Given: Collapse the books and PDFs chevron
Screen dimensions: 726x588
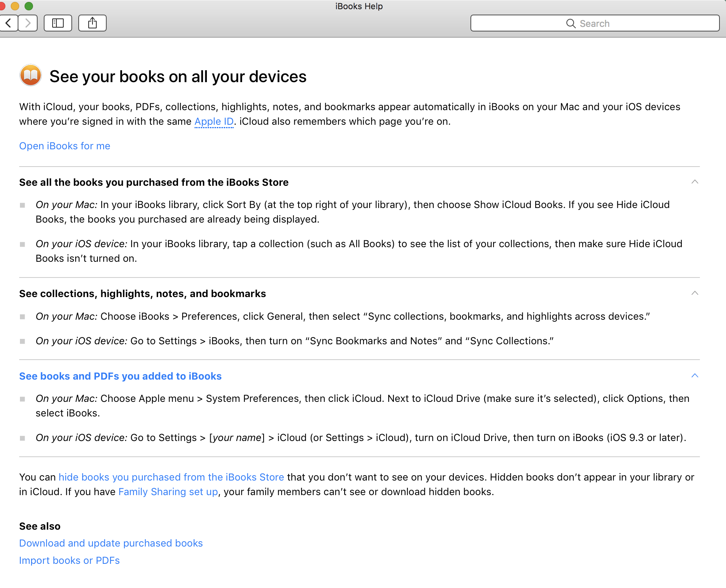Looking at the screenshot, I should point(695,376).
